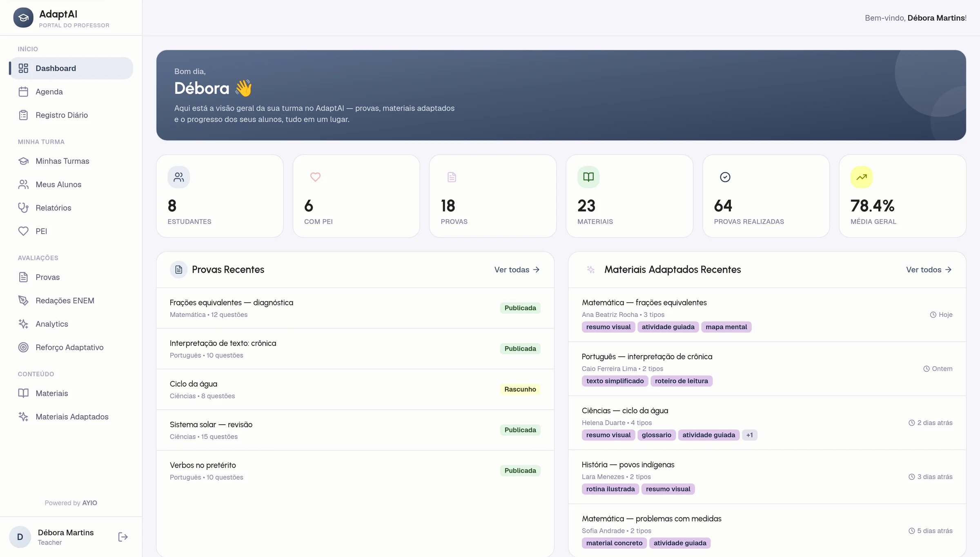This screenshot has height=557, width=980.
Task: Click the Com PEI heart icon
Action: point(315,177)
